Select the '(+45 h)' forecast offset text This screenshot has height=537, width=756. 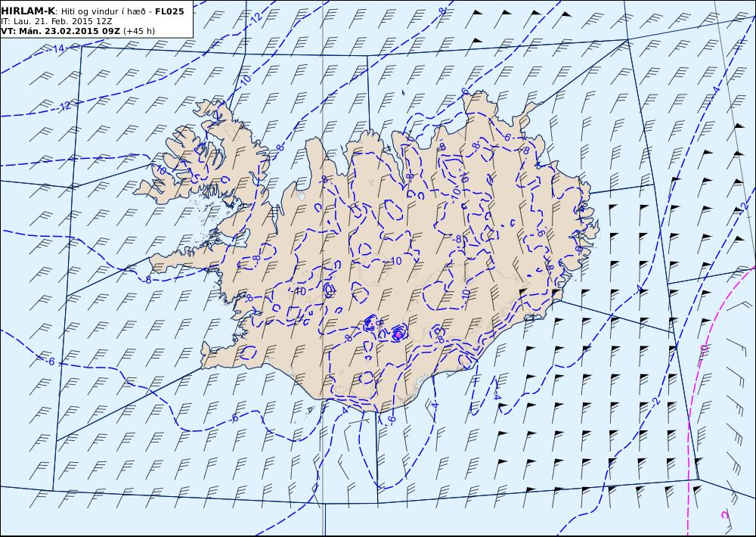[x=139, y=31]
